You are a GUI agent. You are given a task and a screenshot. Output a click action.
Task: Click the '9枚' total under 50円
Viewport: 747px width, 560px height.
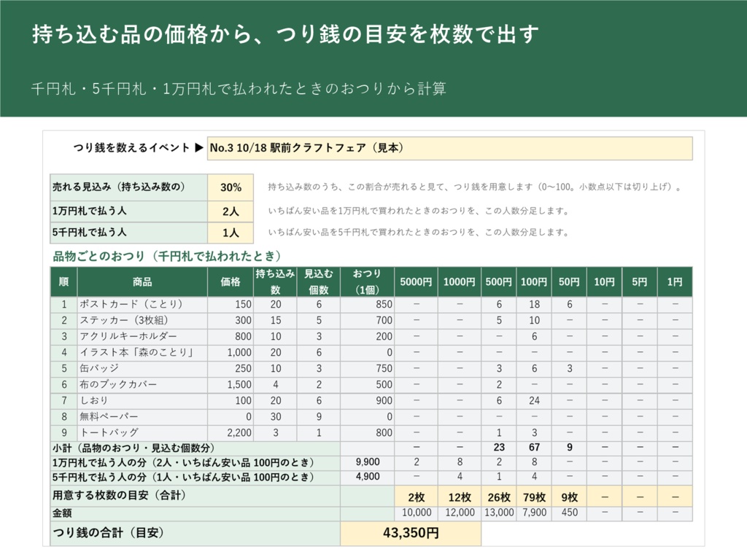(569, 497)
